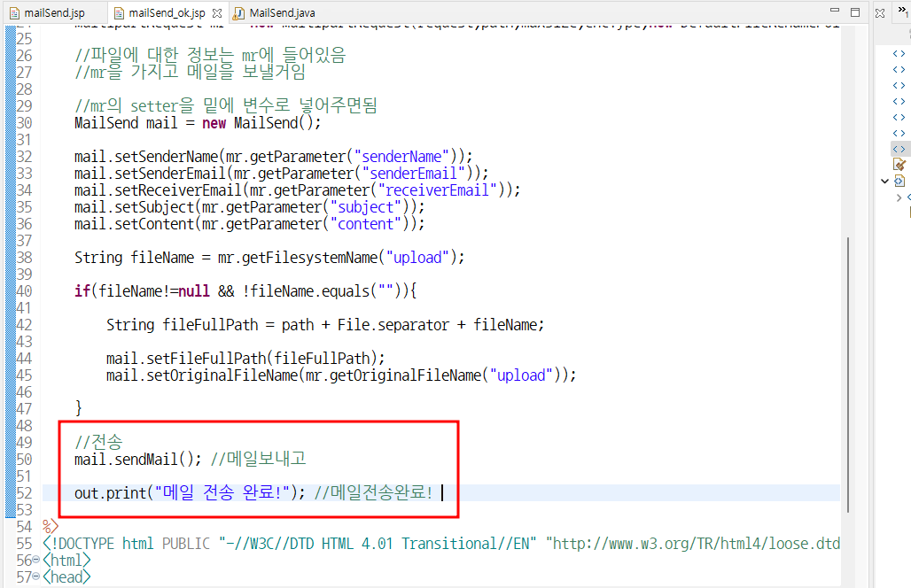Click the String fileFullPath assignment line
911x588 pixels.
tap(325, 325)
